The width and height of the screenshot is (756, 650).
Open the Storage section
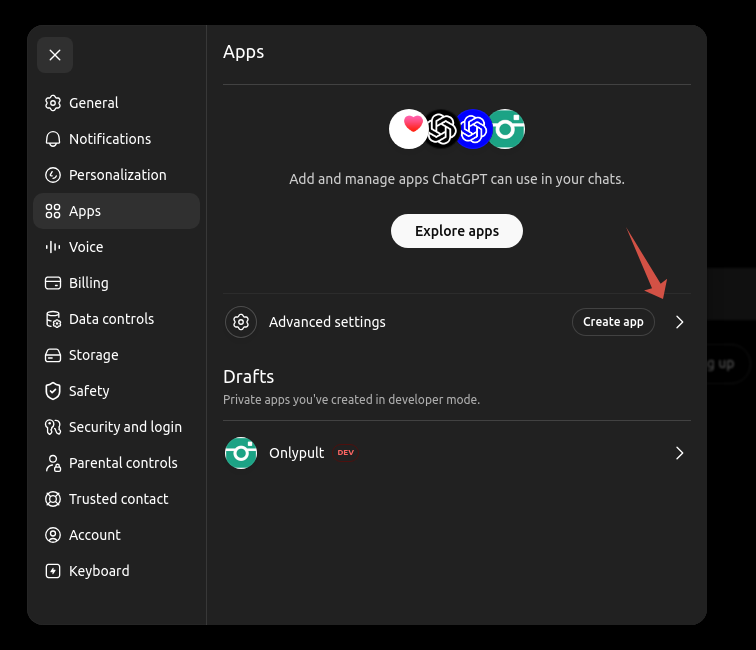[116, 355]
